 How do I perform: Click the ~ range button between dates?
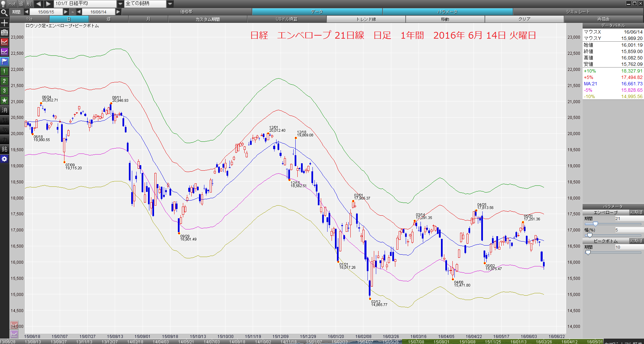(72, 12)
